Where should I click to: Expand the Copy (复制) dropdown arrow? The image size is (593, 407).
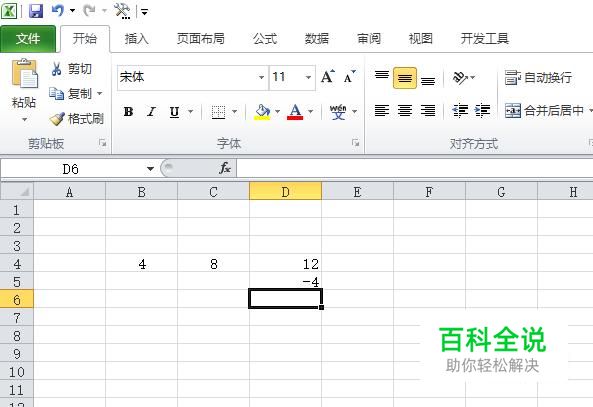tap(100, 93)
